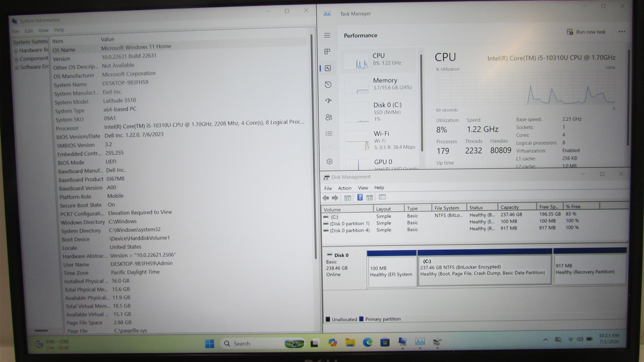Image resolution: width=644 pixels, height=362 pixels.
Task: Select 100 MB EFI System partition block
Action: 392,268
